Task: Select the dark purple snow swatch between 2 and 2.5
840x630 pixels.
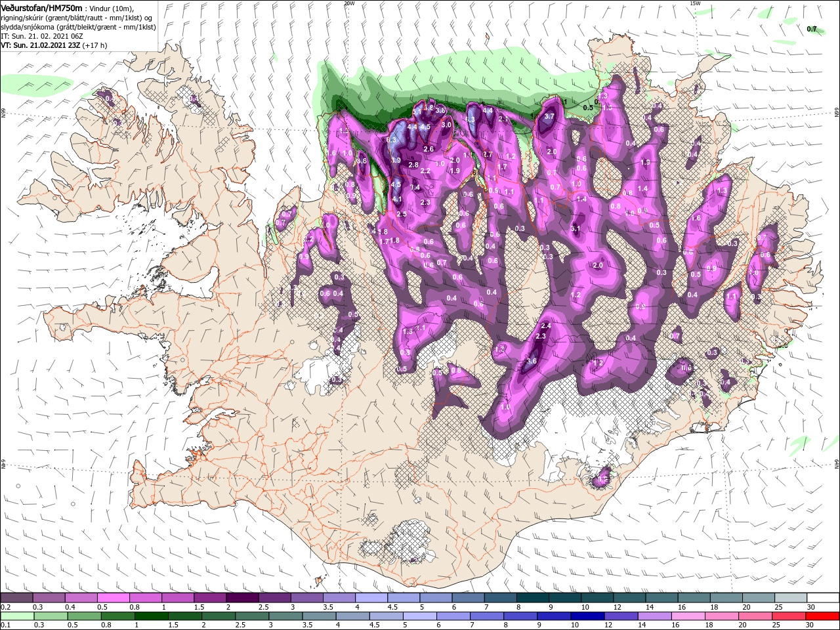Action: pyautogui.click(x=242, y=598)
